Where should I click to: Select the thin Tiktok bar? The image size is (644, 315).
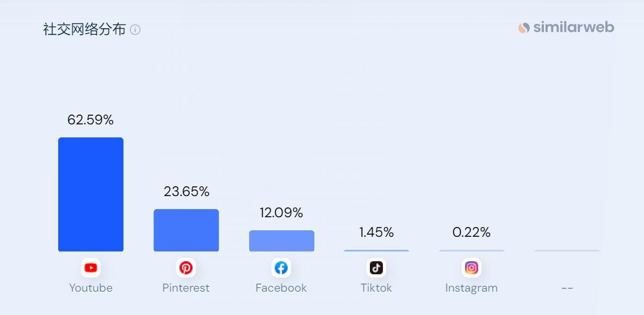[376, 250]
